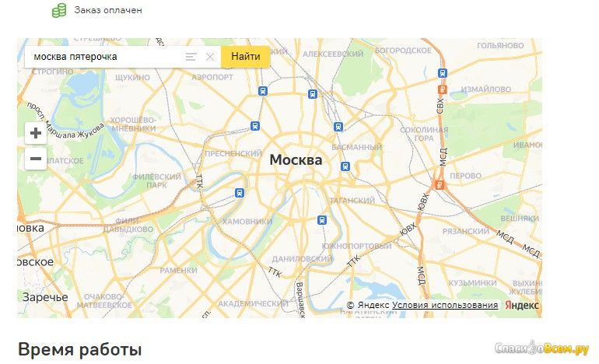Click the Хамовники district label
The image size is (599, 364).
point(247,222)
